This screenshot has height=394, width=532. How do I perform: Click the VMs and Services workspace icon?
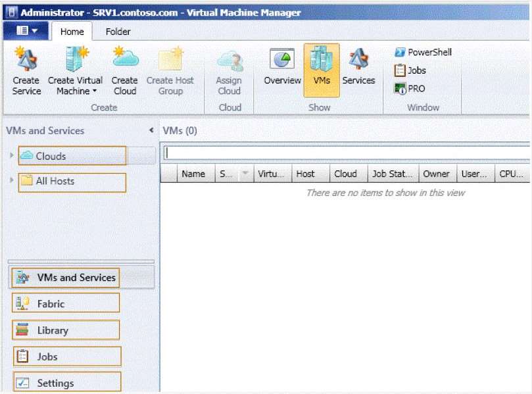coord(23,278)
